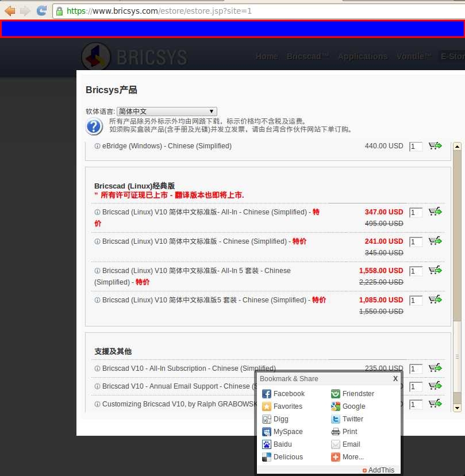Open info icon for Bricscad Linux 241.00 item

coord(97,241)
